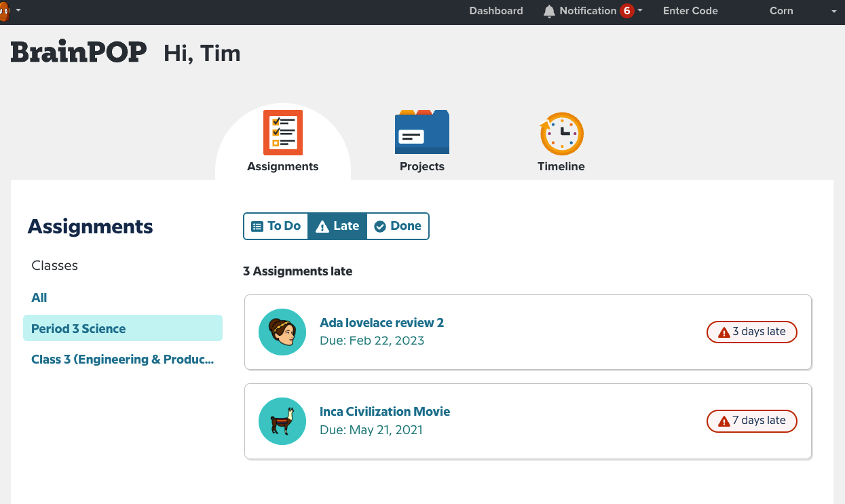Expand the avatar dropdown caret
This screenshot has height=504, width=845.
click(18, 11)
